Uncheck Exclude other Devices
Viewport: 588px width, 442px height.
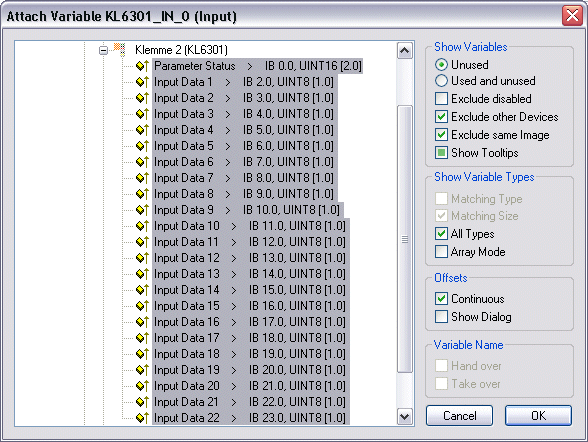[x=441, y=117]
